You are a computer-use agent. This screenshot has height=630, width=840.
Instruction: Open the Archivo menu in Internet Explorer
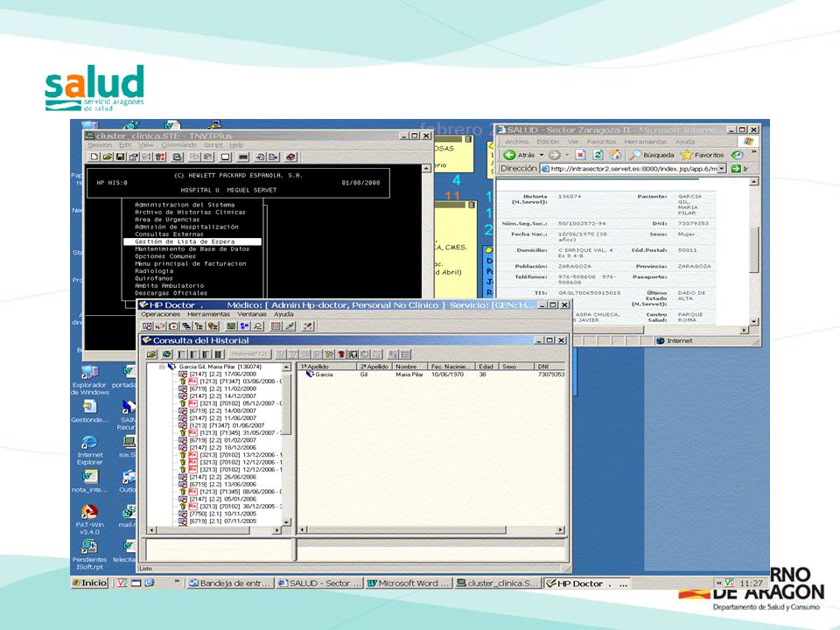point(517,142)
